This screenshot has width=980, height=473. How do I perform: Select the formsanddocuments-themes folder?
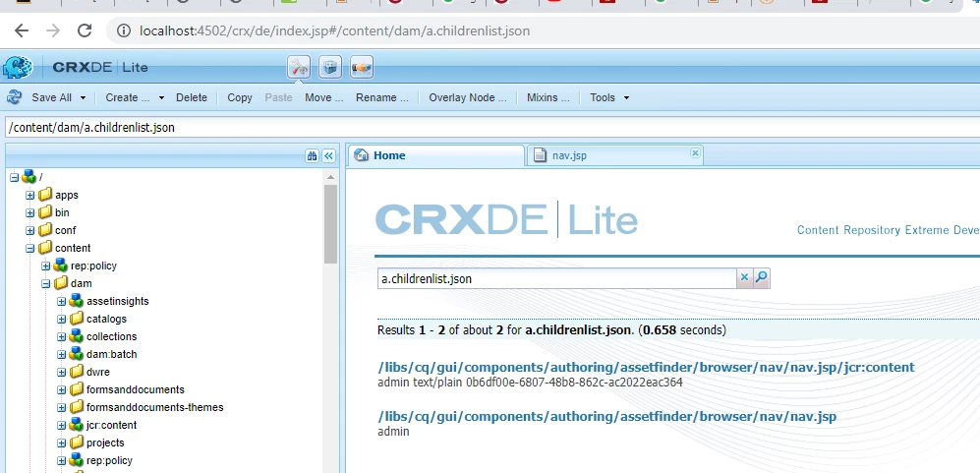point(154,407)
